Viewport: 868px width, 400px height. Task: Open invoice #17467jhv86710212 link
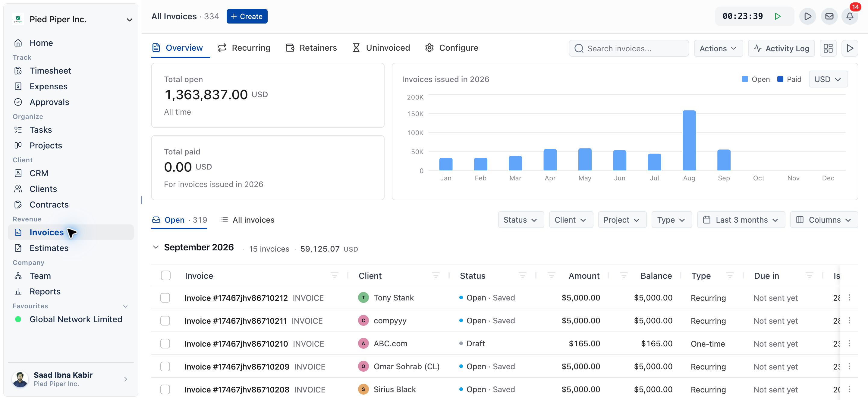click(x=236, y=298)
